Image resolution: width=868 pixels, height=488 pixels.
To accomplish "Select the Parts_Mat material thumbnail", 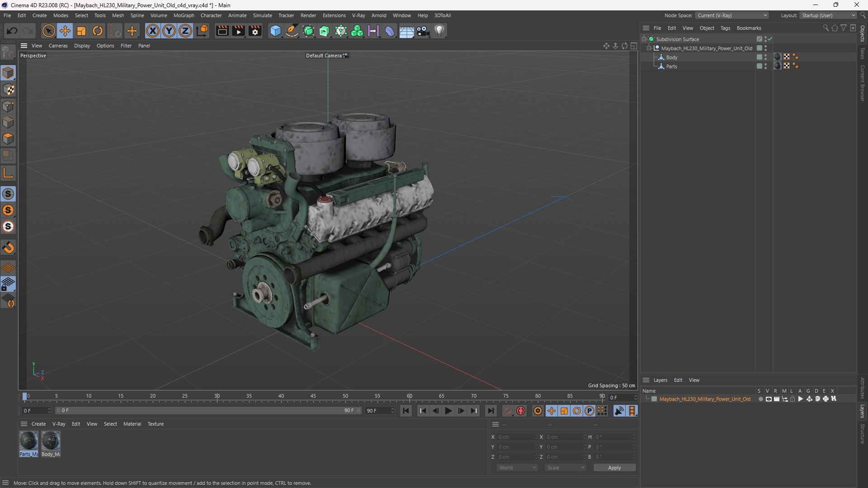I will click(x=28, y=441).
